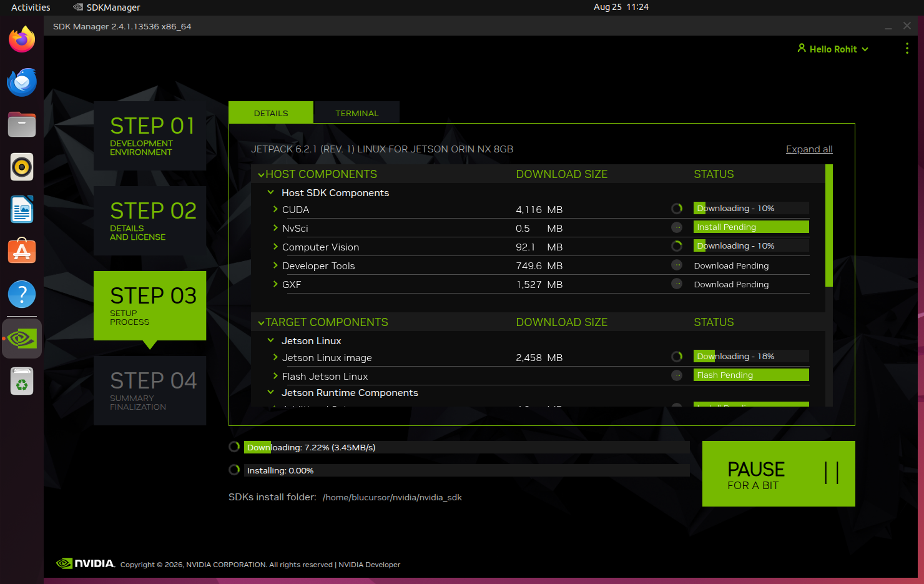Screen dimensions: 924x584
Task: Switch to the TERMINAL tab
Action: click(x=356, y=112)
